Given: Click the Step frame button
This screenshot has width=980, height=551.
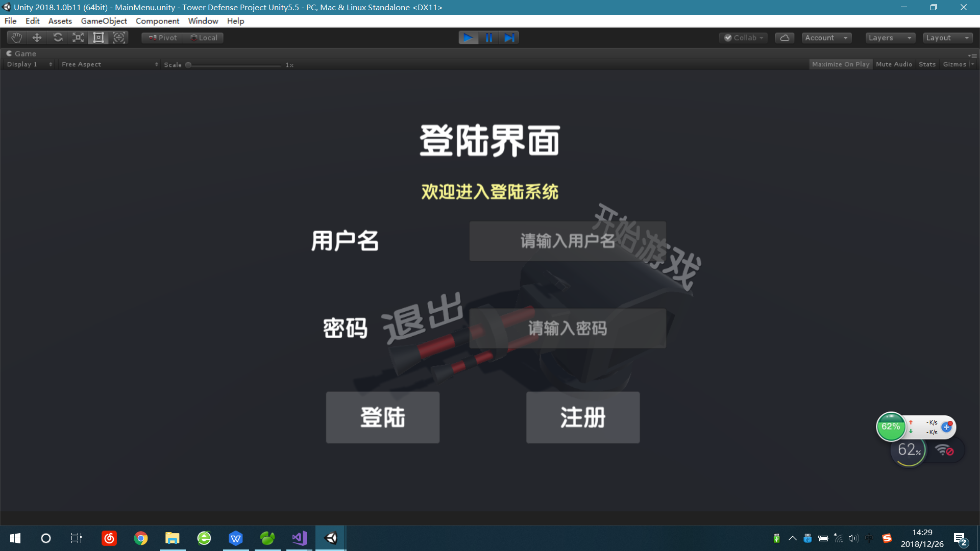Looking at the screenshot, I should point(509,38).
